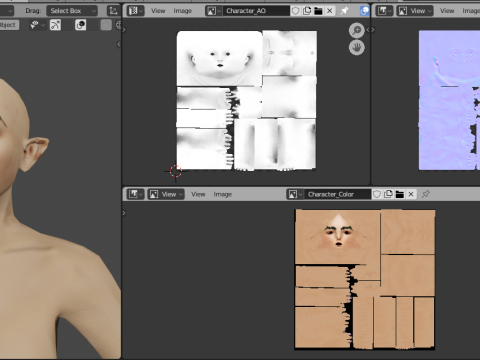Open View menu in Character_AO image editor
The width and height of the screenshot is (480, 360).
[x=158, y=11]
